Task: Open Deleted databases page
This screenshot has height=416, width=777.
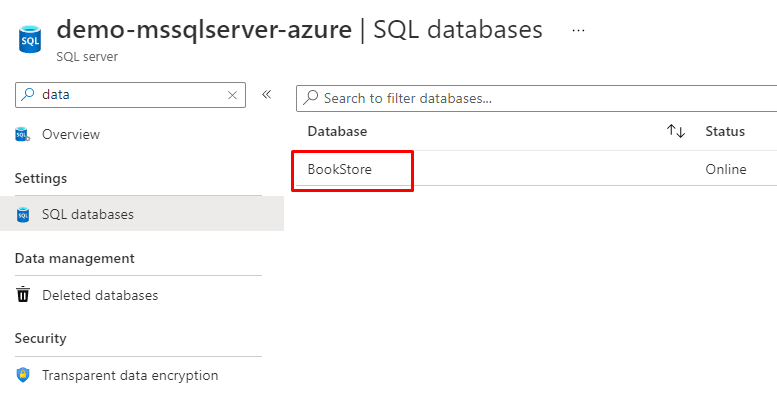Action: tap(100, 295)
